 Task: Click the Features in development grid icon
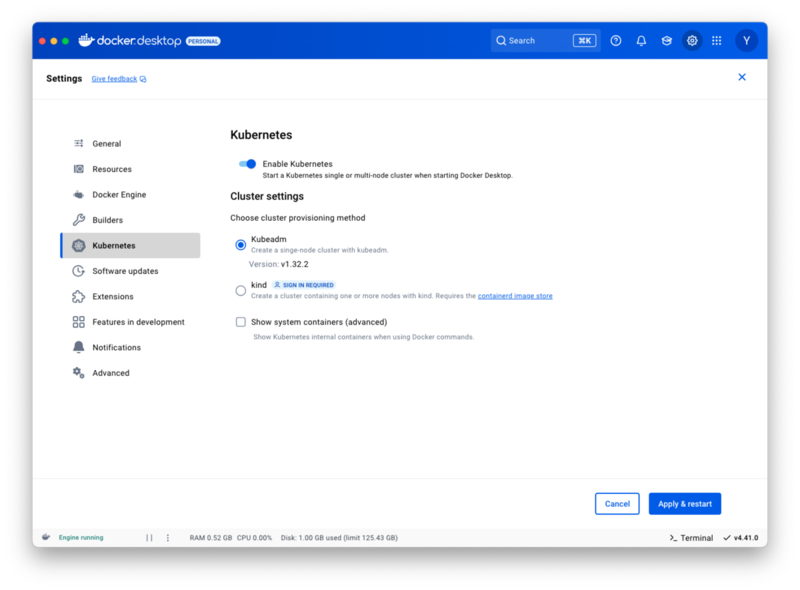tap(79, 322)
